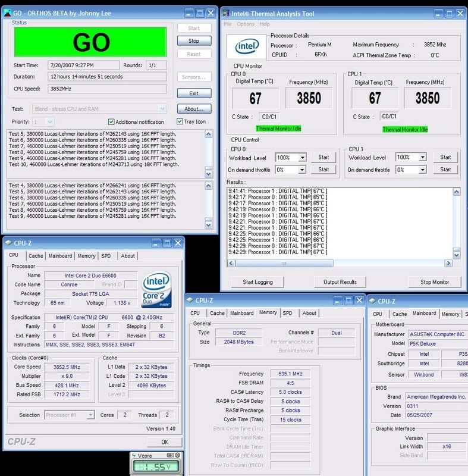The image size is (468, 476).
Task: Click OK in the CPU-Z CPU window
Action: (x=165, y=442)
